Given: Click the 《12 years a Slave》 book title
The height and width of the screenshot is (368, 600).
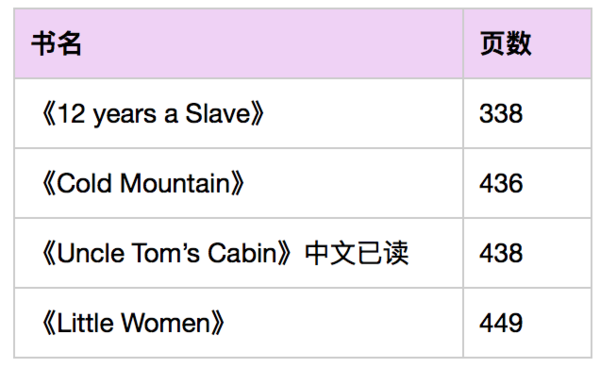Looking at the screenshot, I should point(152,114).
